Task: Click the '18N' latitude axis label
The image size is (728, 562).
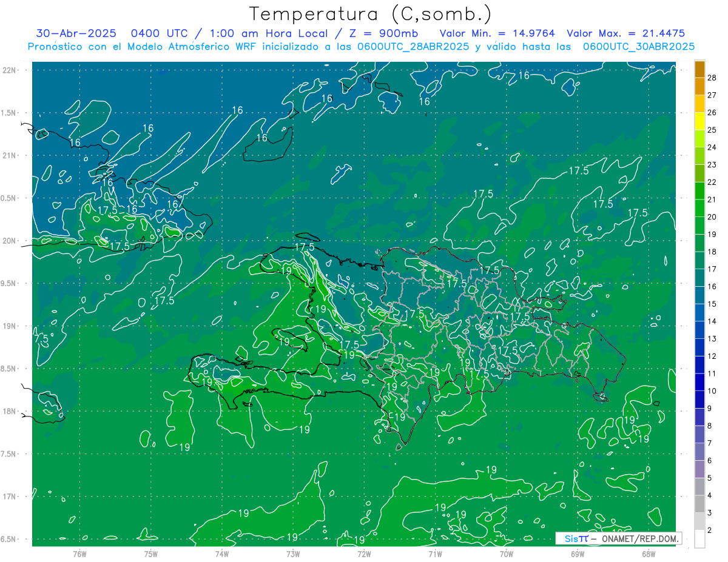Action: tap(8, 411)
